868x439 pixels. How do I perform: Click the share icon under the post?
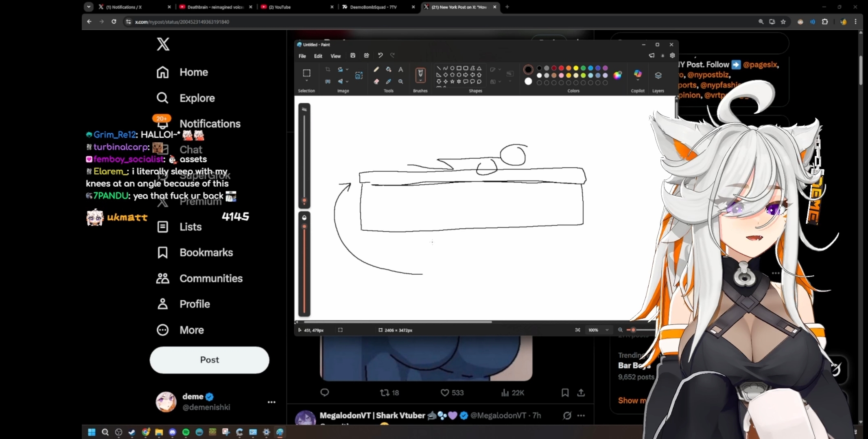(581, 393)
